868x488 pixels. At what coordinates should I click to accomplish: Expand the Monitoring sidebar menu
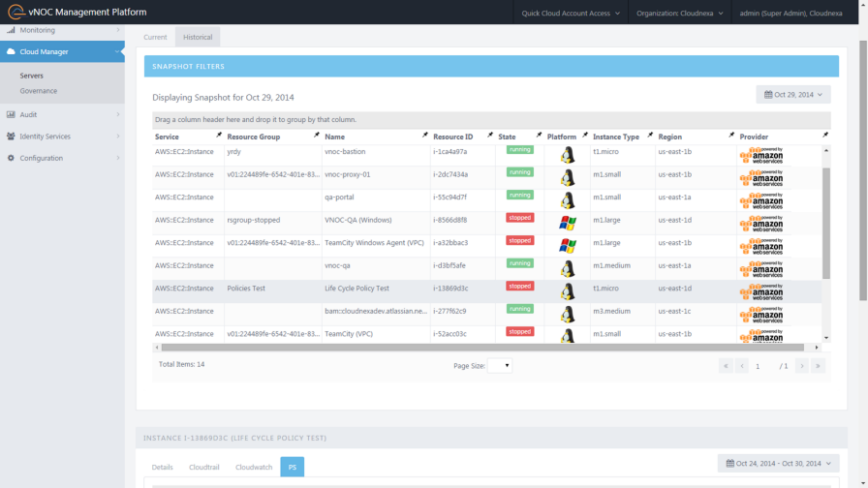tap(62, 31)
